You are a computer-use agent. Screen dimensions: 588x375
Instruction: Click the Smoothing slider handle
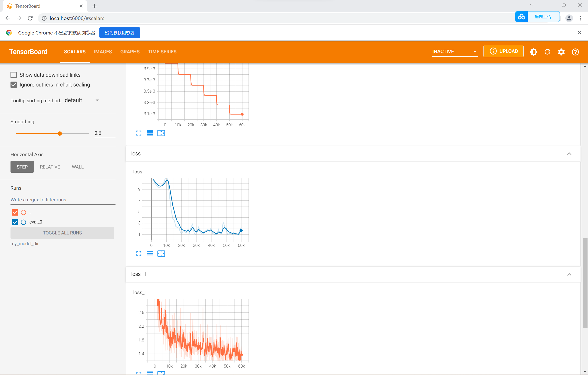point(59,134)
